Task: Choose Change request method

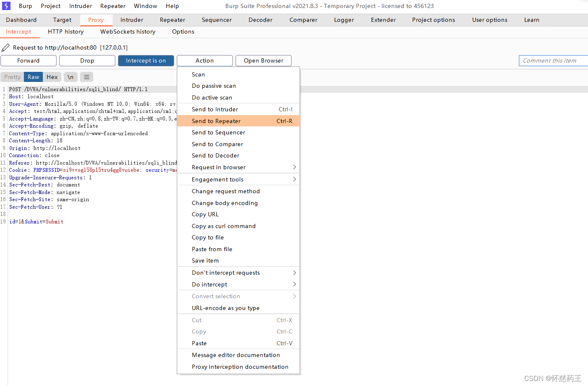Action: tap(238, 191)
